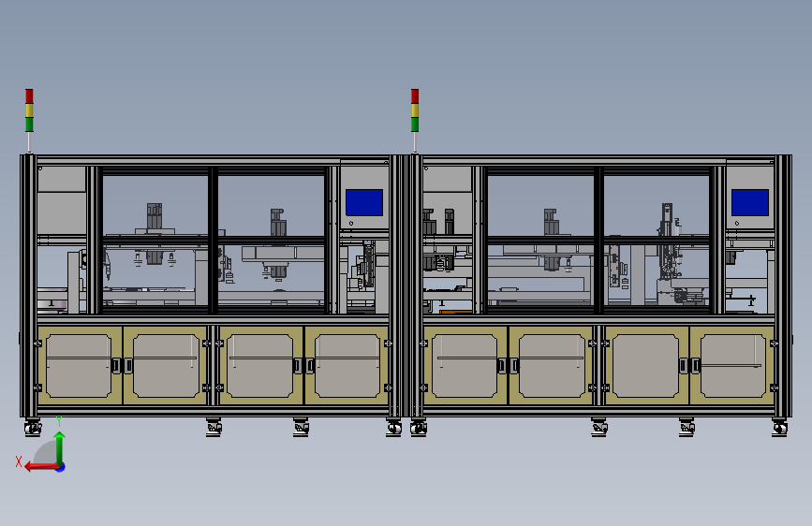Select the fourth cabinet door of the left machine
Image resolution: width=812 pixels, height=526 pixels.
pos(347,366)
